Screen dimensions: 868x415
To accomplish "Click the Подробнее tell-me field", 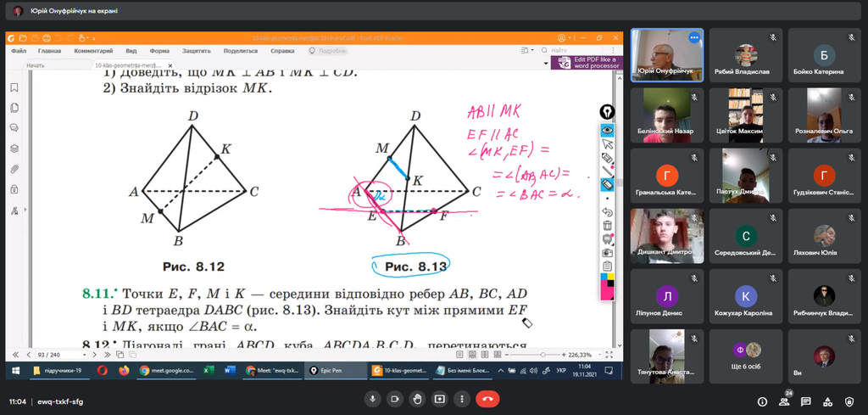I will [x=328, y=51].
